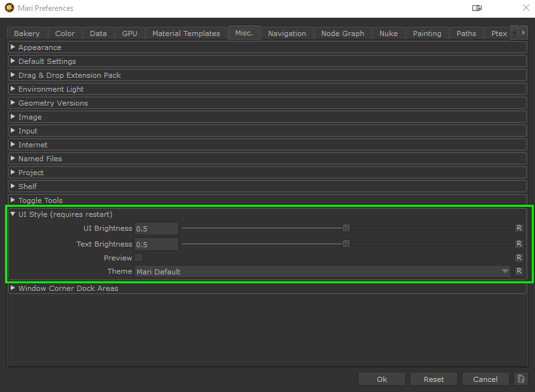Open the help icon near Cancel
Image resolution: width=535 pixels, height=392 pixels.
pos(520,379)
